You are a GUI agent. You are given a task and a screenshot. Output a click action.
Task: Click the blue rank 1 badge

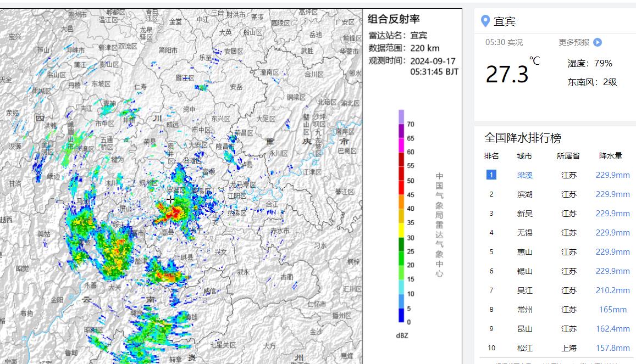pyautogui.click(x=491, y=175)
